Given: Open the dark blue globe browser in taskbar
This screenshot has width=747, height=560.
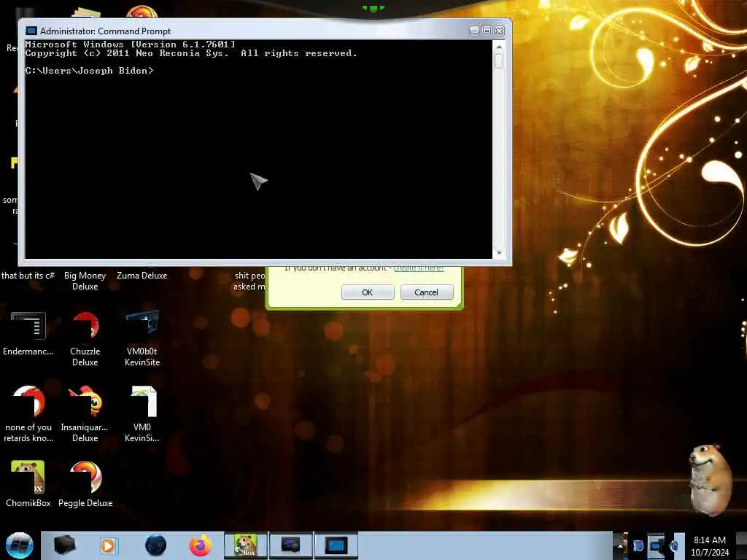Looking at the screenshot, I should point(155,545).
